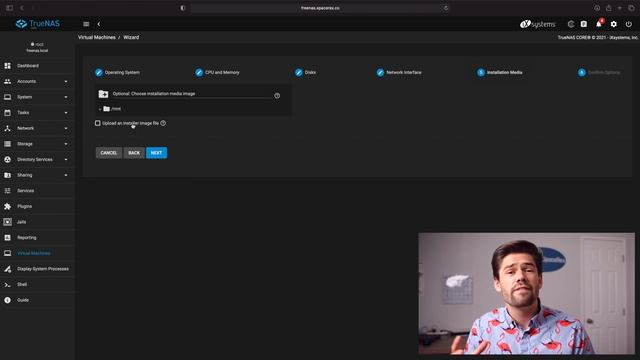
Task: Open help for installation media image
Action: click(277, 96)
